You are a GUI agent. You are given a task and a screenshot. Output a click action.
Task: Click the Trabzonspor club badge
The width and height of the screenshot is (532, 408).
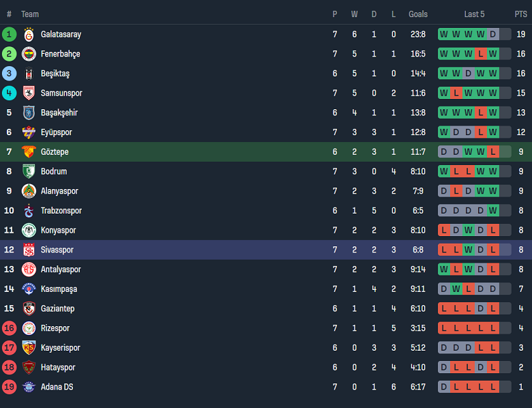[29, 211]
